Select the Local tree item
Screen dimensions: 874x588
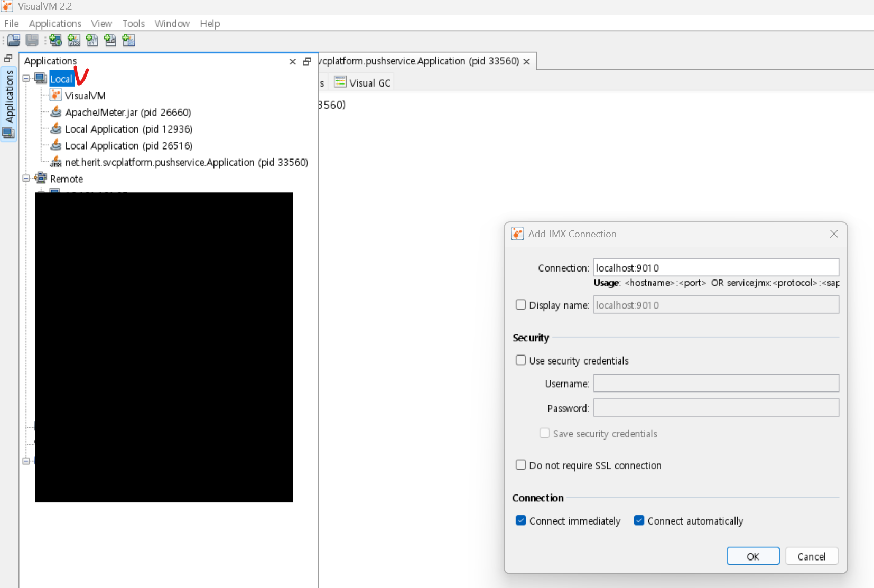(x=61, y=79)
